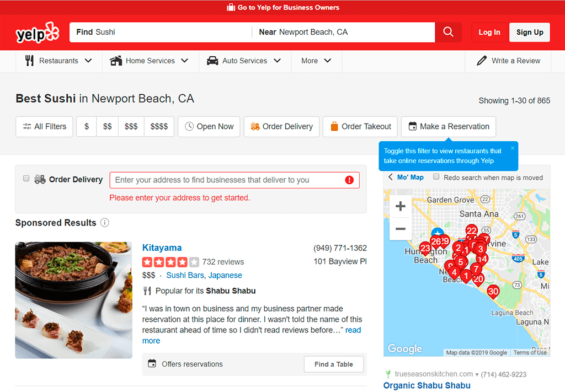This screenshot has width=565, height=392.
Task: Toggle the $$ price filter
Action: click(x=108, y=127)
